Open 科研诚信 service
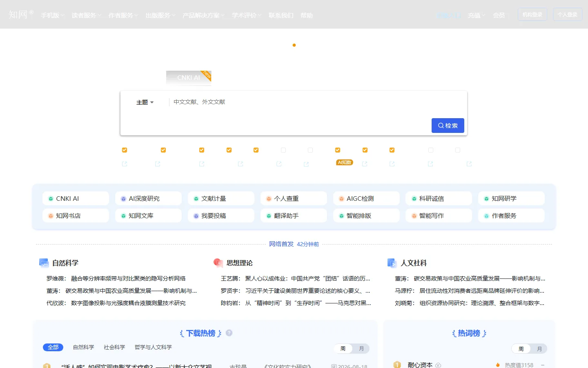Viewport: 588px width, 368px height. [x=439, y=198]
